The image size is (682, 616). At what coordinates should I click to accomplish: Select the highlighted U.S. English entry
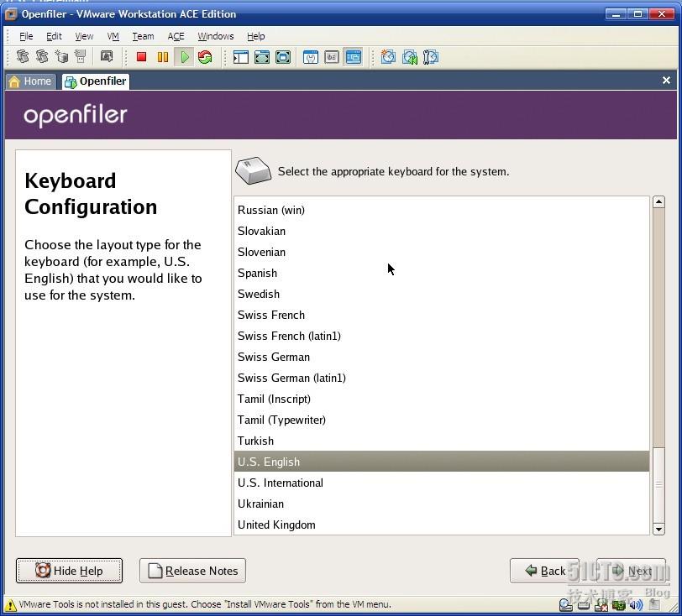click(442, 462)
